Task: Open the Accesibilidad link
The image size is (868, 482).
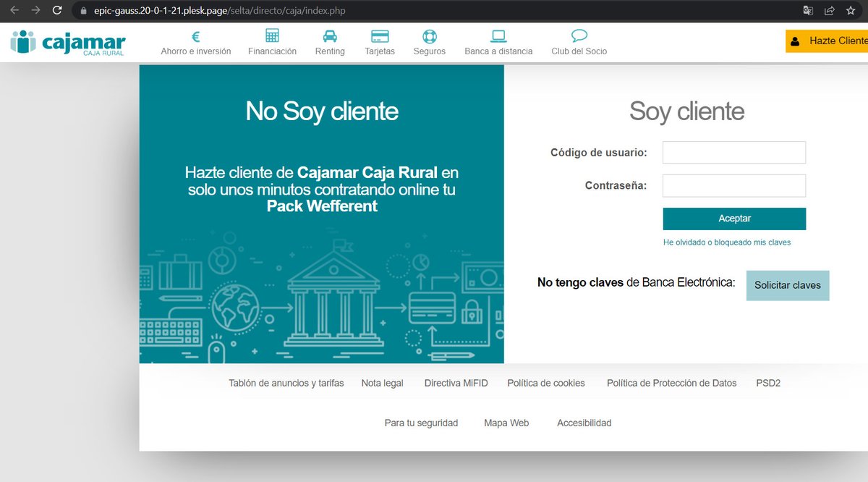Action: pos(584,423)
